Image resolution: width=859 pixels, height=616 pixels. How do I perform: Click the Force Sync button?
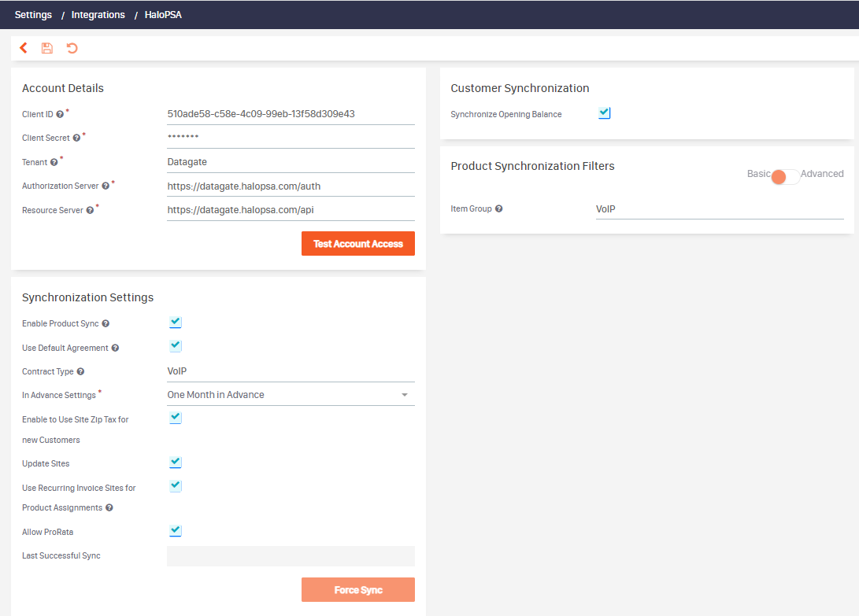click(x=357, y=590)
